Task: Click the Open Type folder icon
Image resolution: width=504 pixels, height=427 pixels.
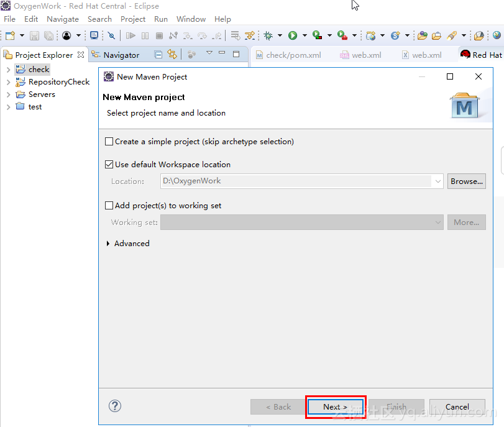Action: 423,35
